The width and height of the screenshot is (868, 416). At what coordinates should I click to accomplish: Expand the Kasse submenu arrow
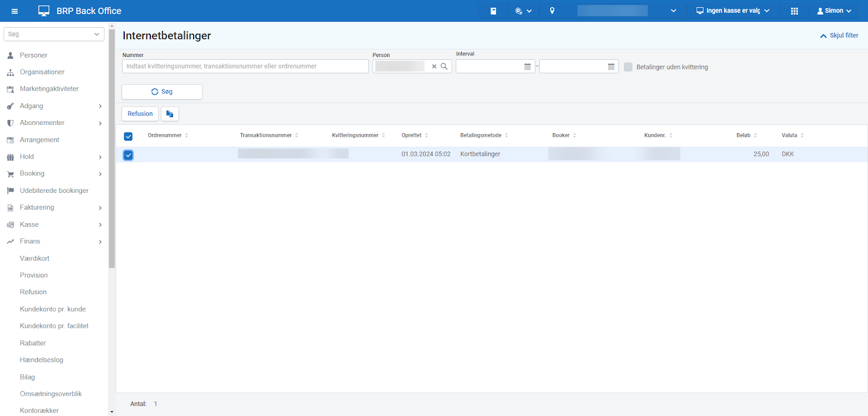click(100, 225)
